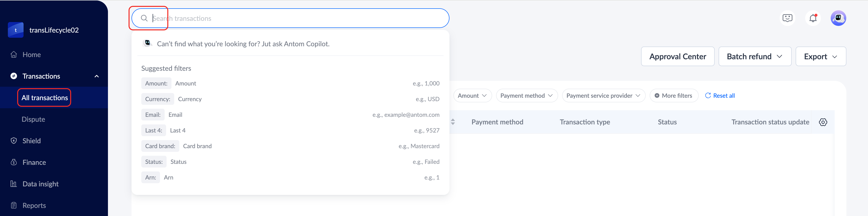Select All transactions in sidebar
This screenshot has width=868, height=216.
[44, 97]
